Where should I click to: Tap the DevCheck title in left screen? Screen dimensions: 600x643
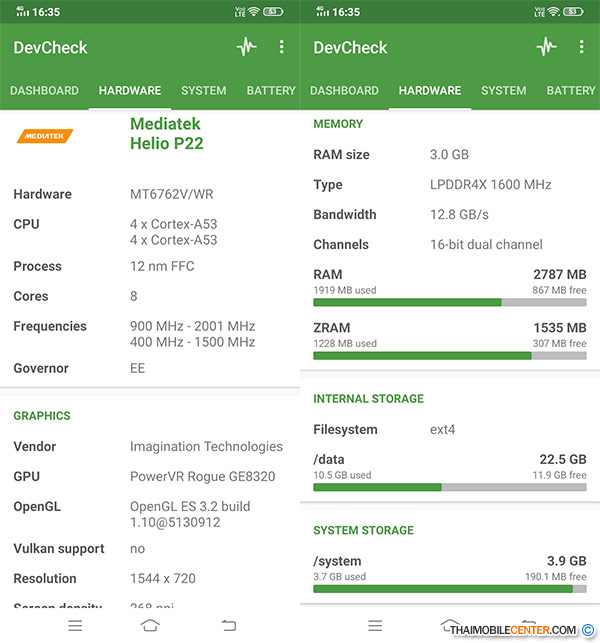tap(50, 48)
